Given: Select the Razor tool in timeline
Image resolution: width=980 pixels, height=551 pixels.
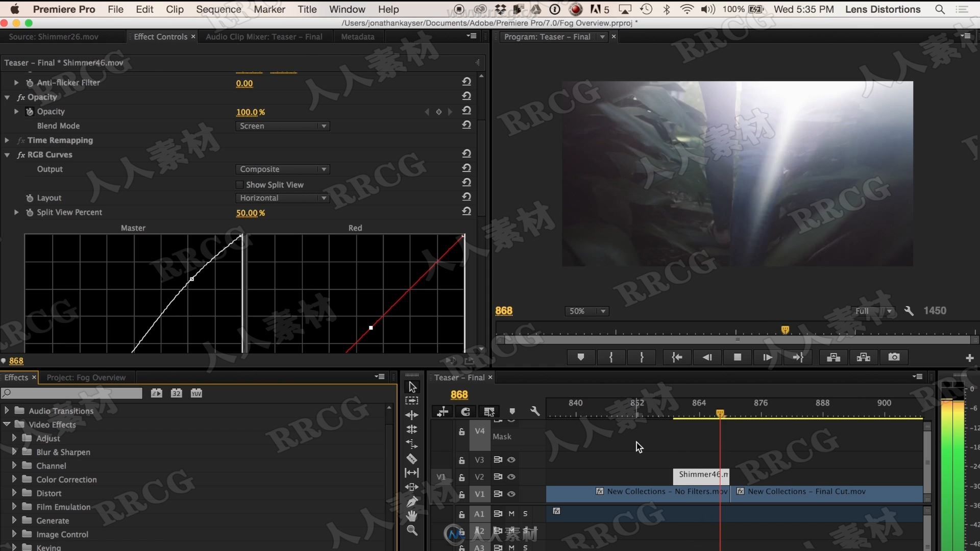Looking at the screenshot, I should point(412,459).
